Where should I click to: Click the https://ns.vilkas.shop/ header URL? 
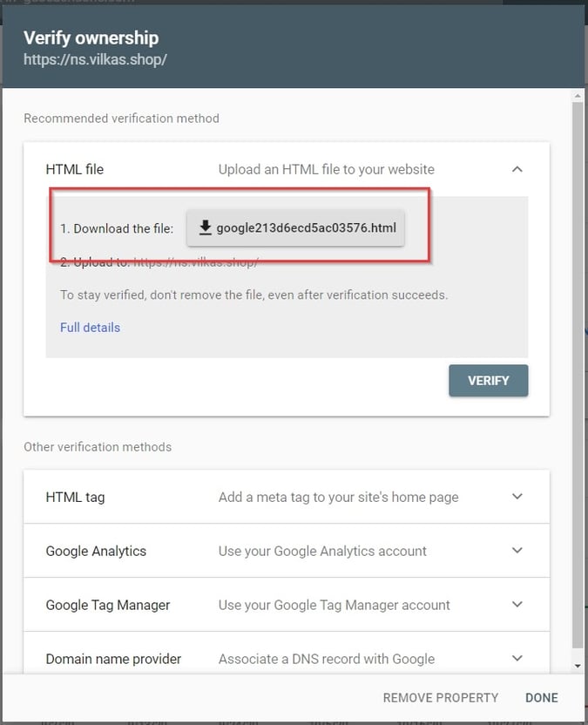click(x=95, y=59)
